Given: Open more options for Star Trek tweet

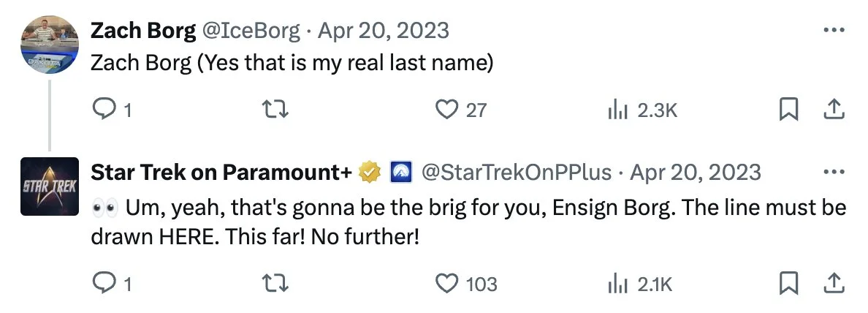Looking at the screenshot, I should (x=834, y=173).
